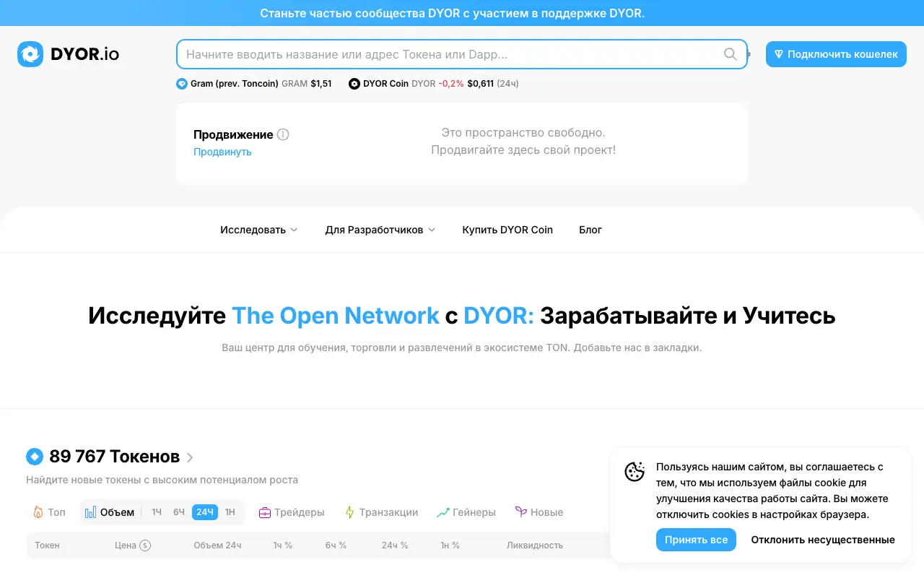Screen dimensions: 924x578
Task: Switch to the Трейдеры tab
Action: coord(292,512)
